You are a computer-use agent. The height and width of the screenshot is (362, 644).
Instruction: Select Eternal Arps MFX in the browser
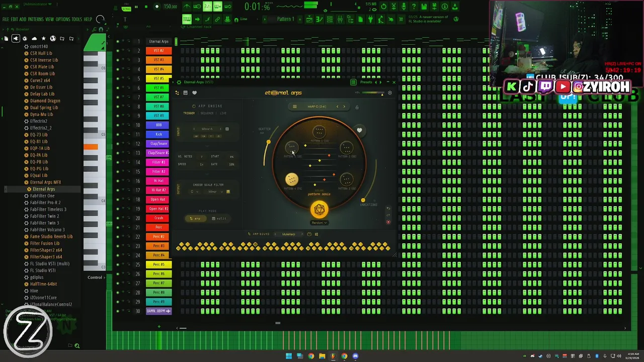point(45,182)
